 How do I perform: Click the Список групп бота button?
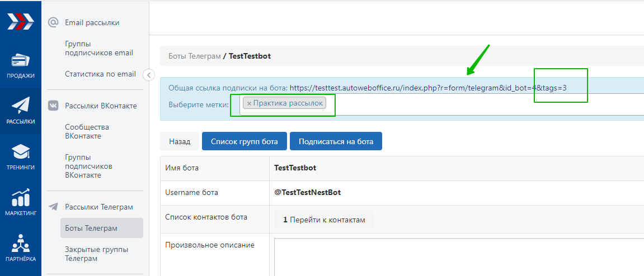tap(244, 141)
